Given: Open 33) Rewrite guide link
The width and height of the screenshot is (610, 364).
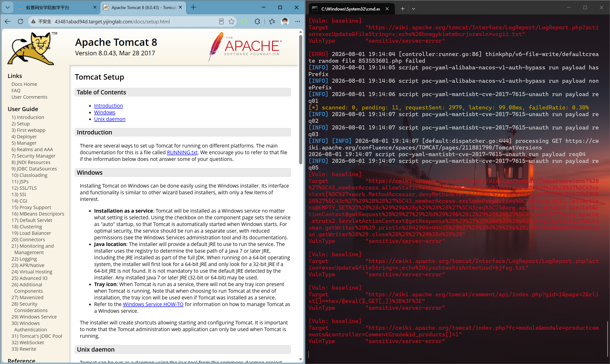Looking at the screenshot, I should click(24, 349).
